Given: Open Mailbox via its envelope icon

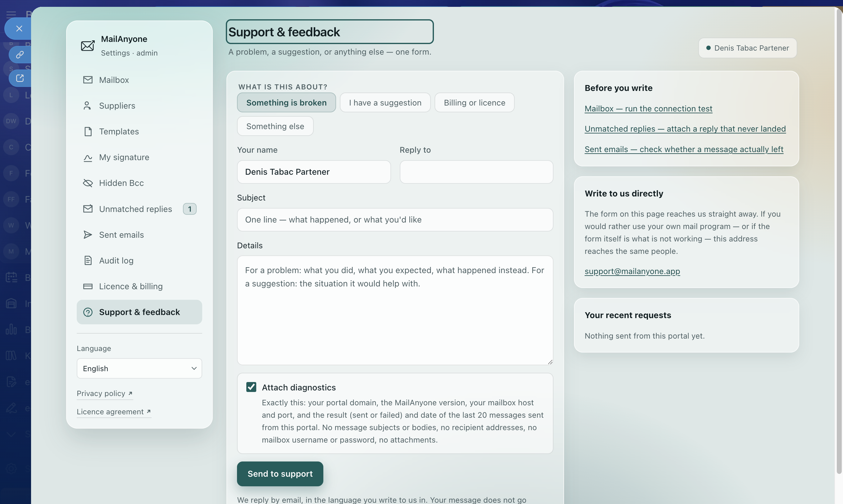Looking at the screenshot, I should [88, 80].
